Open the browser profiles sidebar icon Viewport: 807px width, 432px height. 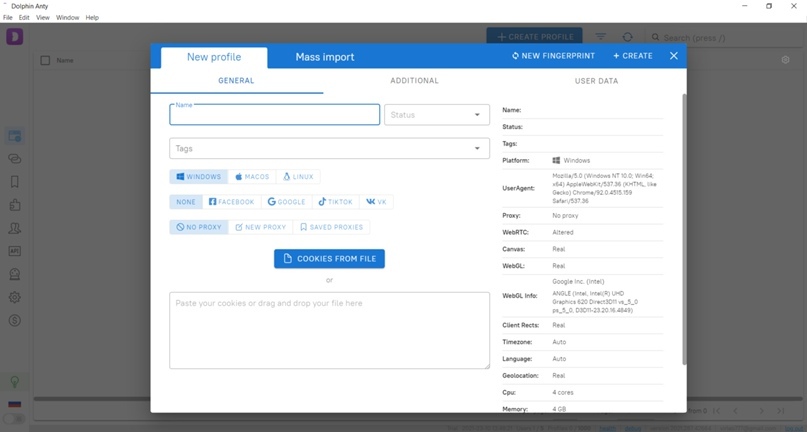[14, 136]
